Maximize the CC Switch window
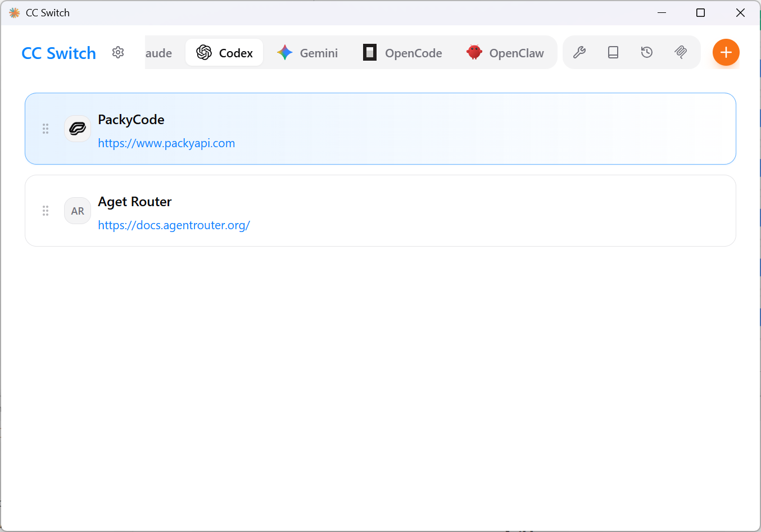Viewport: 761px width, 532px height. (x=700, y=12)
